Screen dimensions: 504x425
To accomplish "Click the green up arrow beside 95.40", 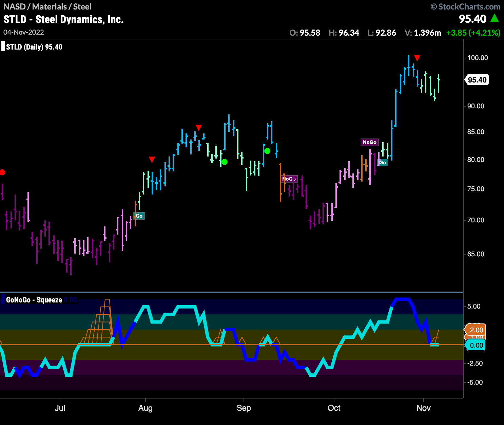I will click(x=495, y=18).
